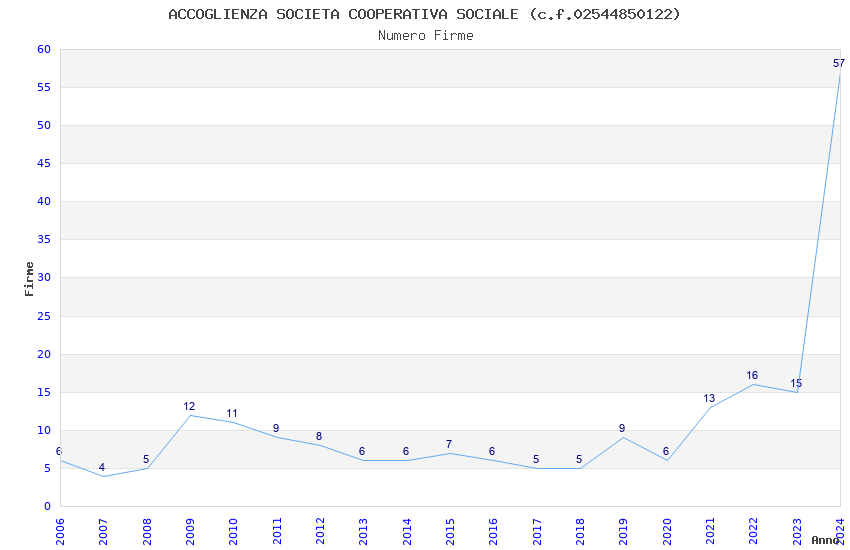Click the 2012 data label 8

pos(319,436)
